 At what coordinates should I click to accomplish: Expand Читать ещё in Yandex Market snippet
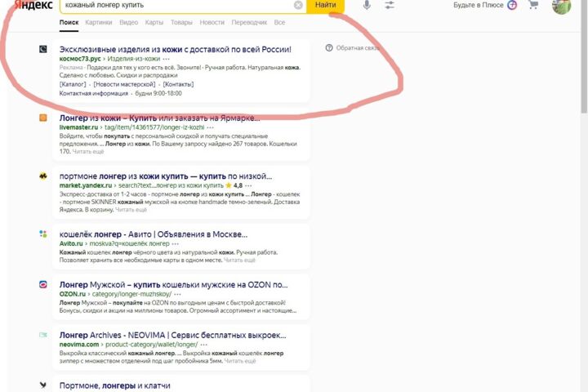point(131,210)
